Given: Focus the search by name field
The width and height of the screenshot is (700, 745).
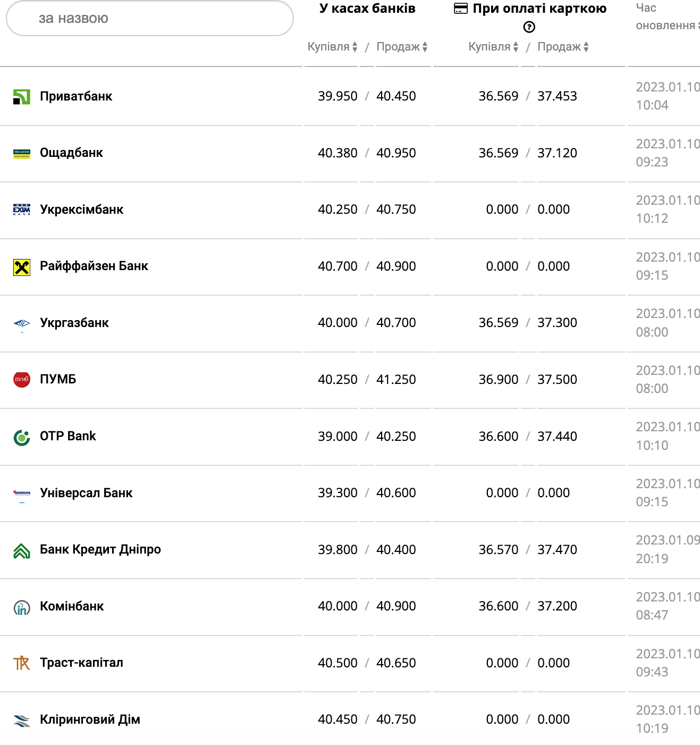Looking at the screenshot, I should point(149,19).
